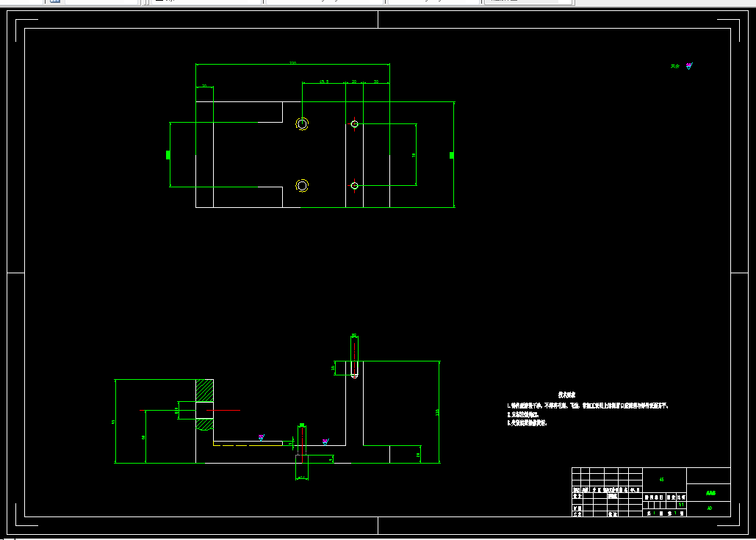Select the green grip on top view's left edge

pyautogui.click(x=168, y=155)
